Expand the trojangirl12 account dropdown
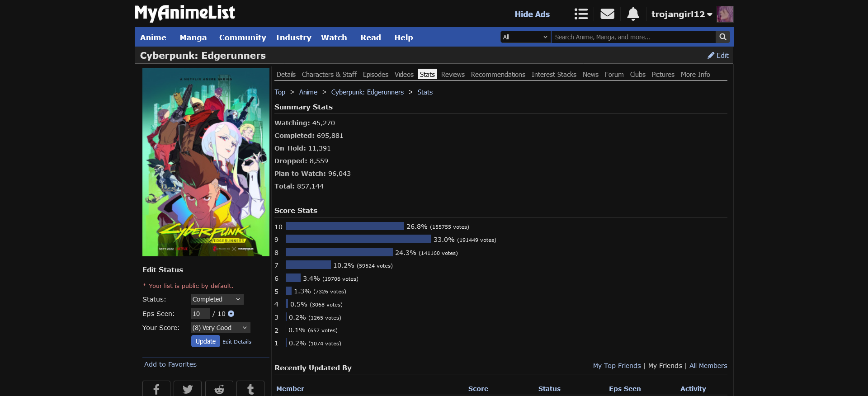 point(682,14)
